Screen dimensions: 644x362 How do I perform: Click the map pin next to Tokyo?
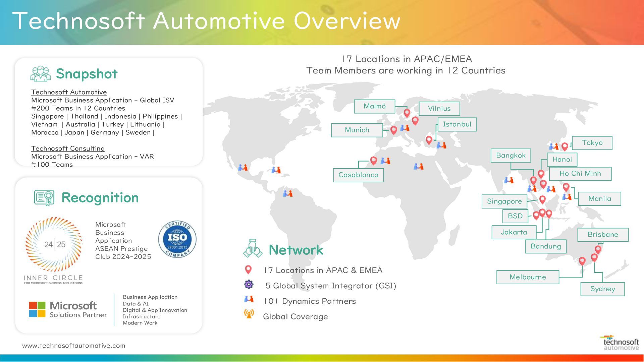(565, 146)
